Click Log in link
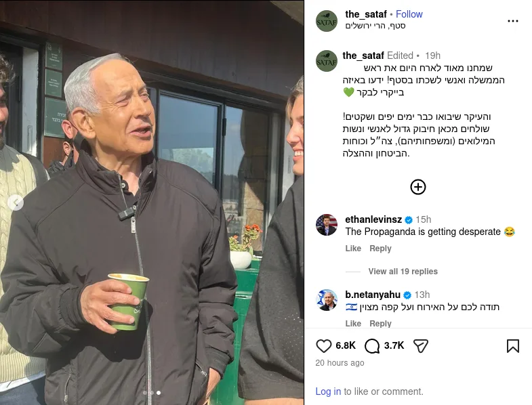This screenshot has width=532, height=405. coord(328,391)
